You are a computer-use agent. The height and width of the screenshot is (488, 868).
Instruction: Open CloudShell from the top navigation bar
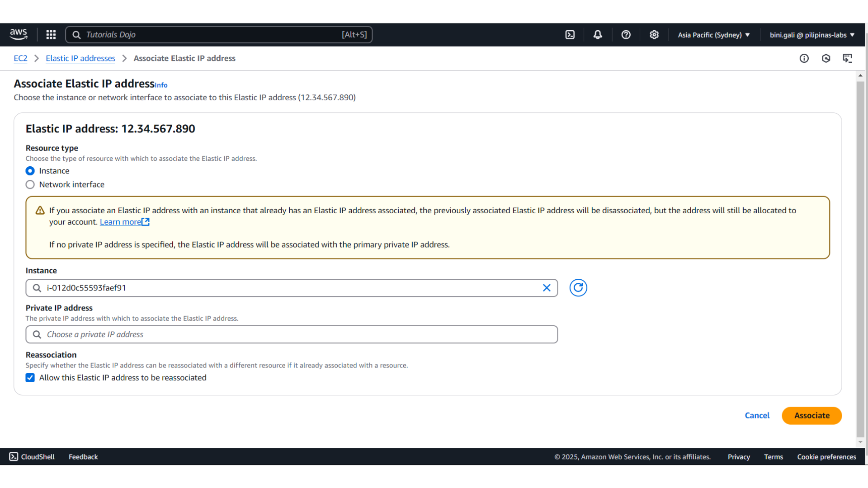(570, 35)
